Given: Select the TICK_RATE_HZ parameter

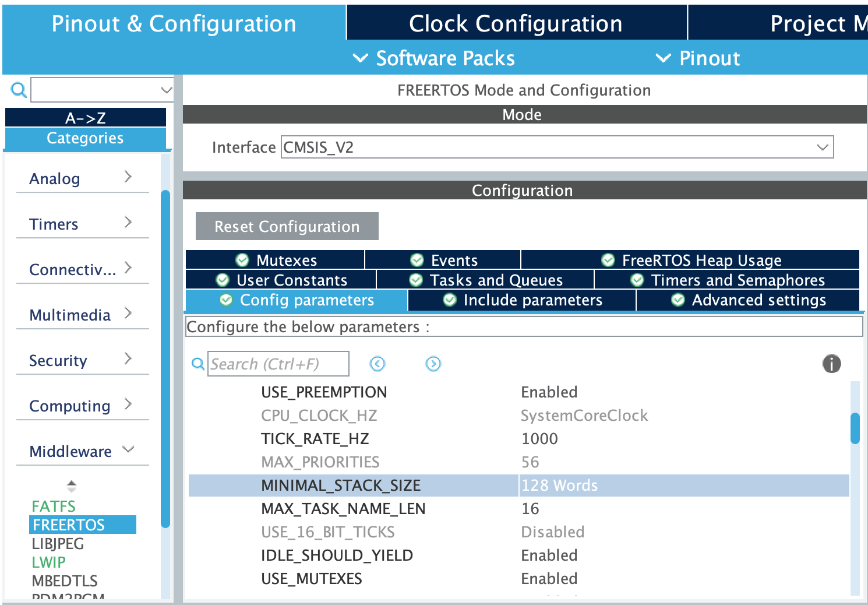Looking at the screenshot, I should (x=315, y=438).
